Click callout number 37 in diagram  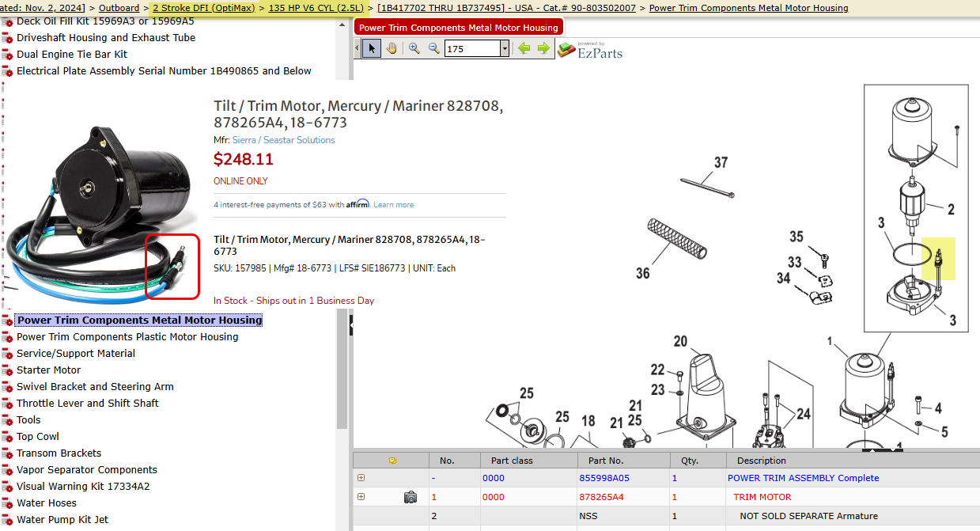tap(721, 162)
